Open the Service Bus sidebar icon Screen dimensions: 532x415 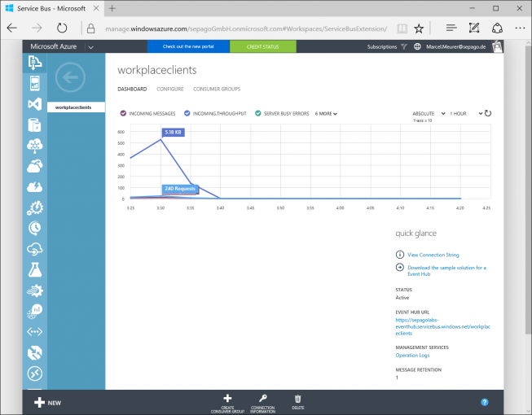pyautogui.click(x=34, y=63)
